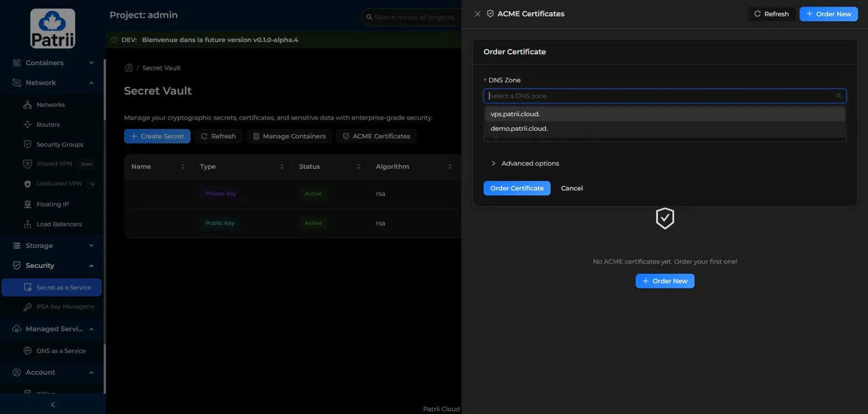This screenshot has width=868, height=414.
Task: Click the Public Key tag
Action: [x=220, y=223]
